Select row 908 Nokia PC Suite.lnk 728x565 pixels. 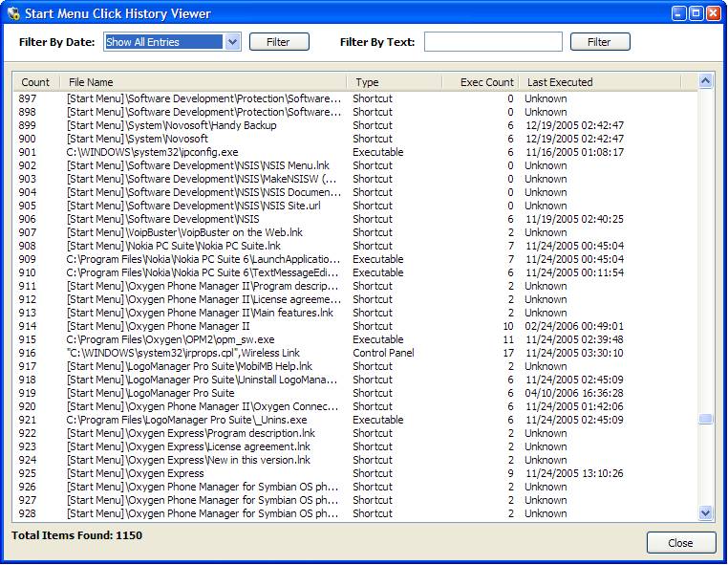(x=355, y=246)
